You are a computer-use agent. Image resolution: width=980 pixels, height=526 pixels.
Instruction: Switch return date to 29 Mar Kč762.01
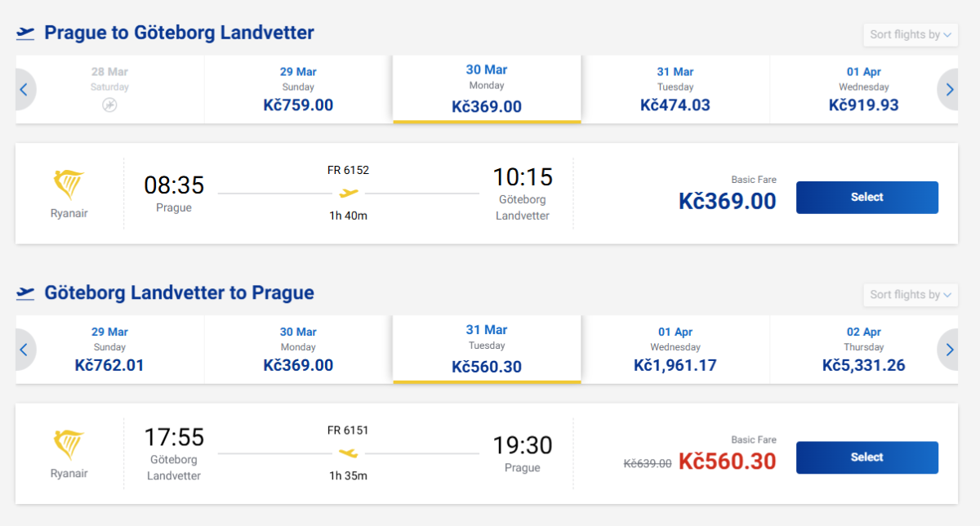point(109,350)
